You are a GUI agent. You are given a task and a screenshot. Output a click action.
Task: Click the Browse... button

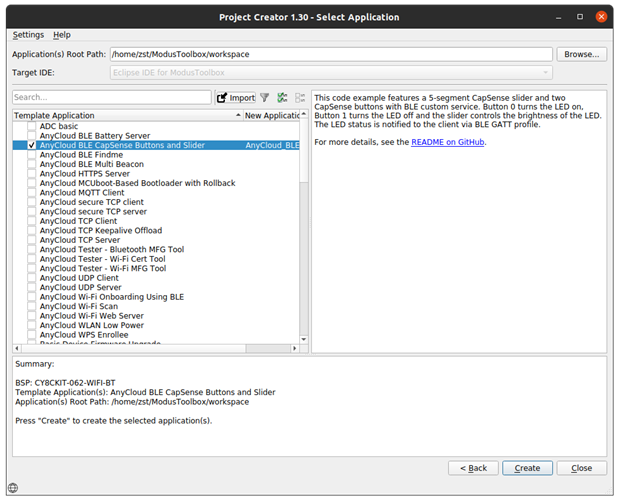(581, 54)
